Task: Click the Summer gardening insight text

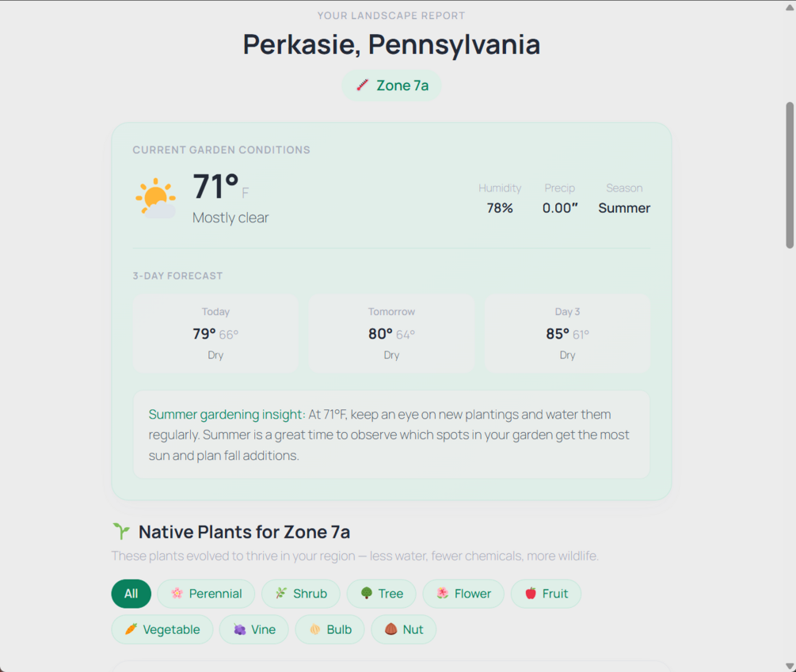Action: pyautogui.click(x=227, y=414)
